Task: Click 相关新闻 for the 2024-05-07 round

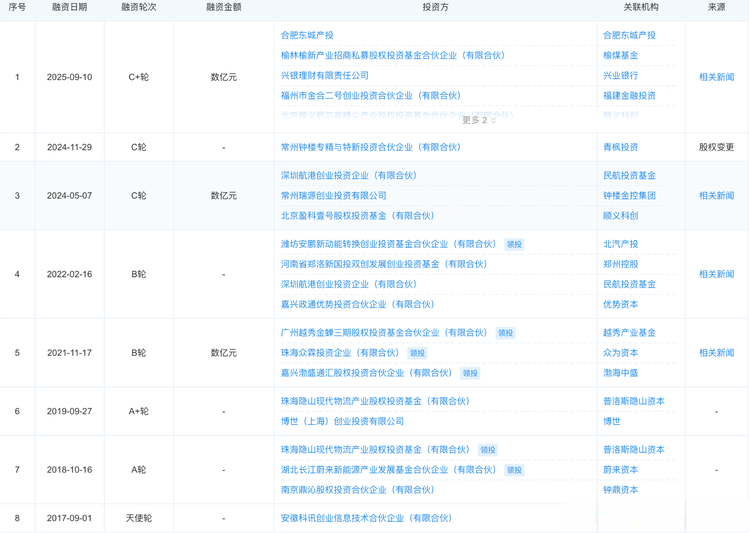Action: point(716,196)
